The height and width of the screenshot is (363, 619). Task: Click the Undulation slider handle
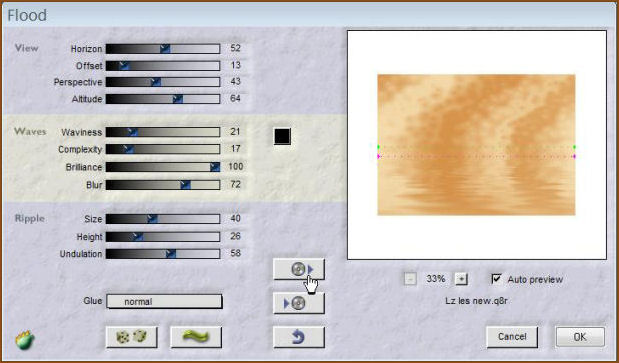coord(171,254)
